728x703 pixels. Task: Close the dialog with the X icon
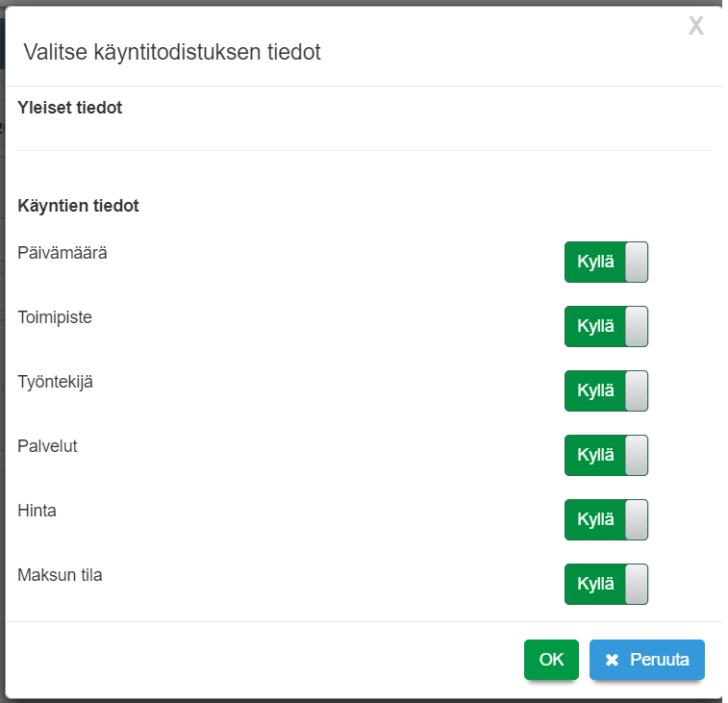[696, 27]
